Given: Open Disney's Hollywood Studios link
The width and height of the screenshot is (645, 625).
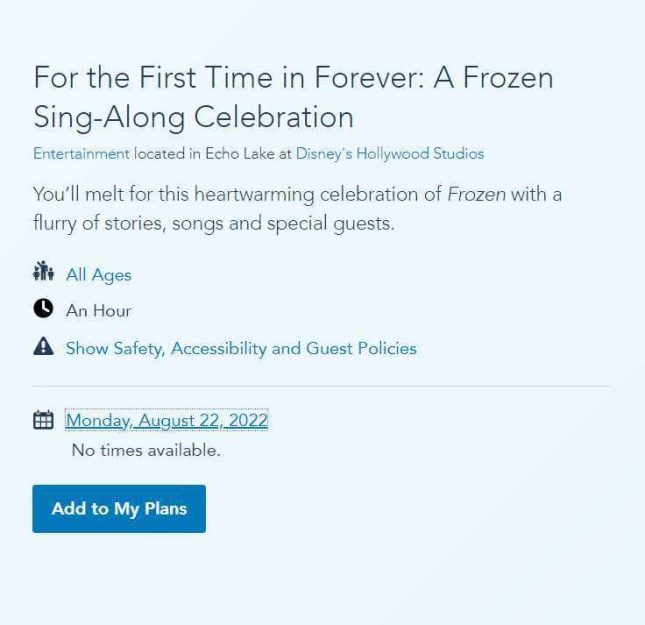Looking at the screenshot, I should tap(390, 153).
